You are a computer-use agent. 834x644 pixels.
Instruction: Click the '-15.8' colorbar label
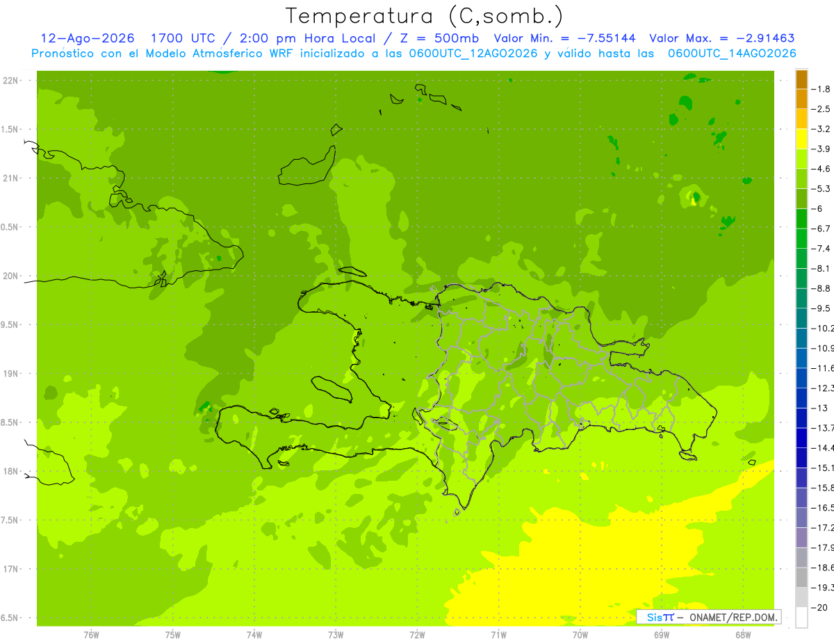823,488
